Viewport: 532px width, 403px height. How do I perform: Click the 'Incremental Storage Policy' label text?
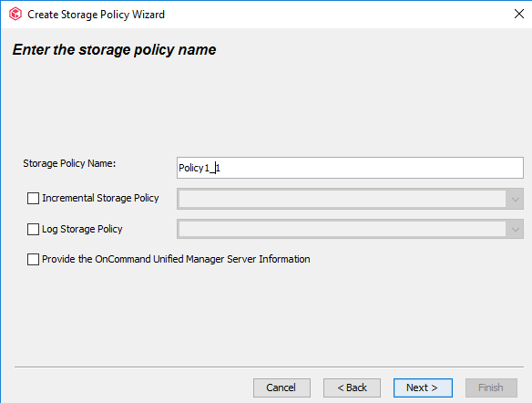coord(100,198)
